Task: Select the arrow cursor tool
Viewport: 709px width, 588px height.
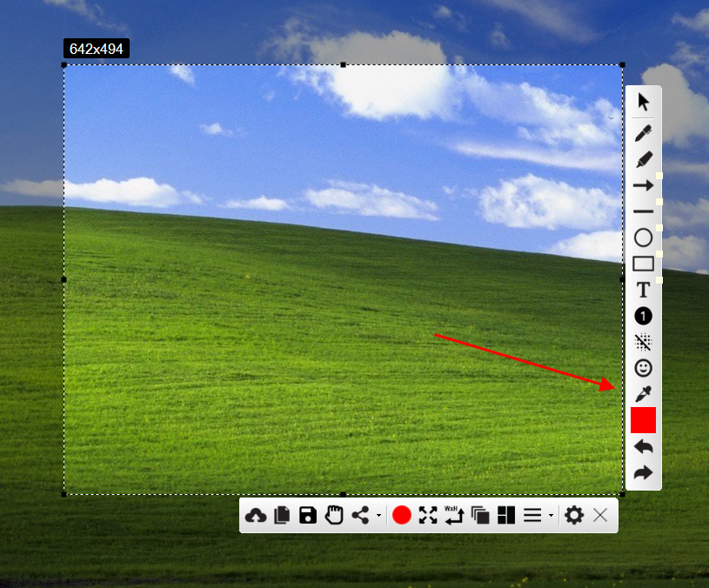Action: click(x=643, y=103)
